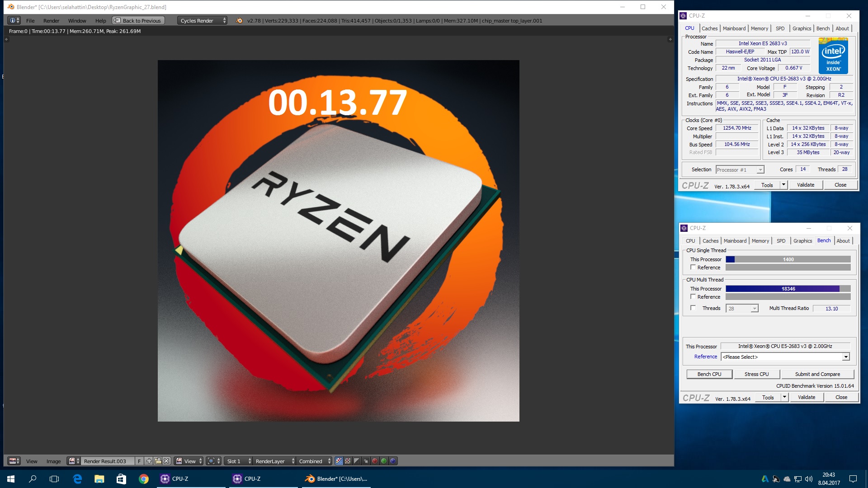This screenshot has height=488, width=868.
Task: Click the Bench CPU button
Action: coord(709,374)
